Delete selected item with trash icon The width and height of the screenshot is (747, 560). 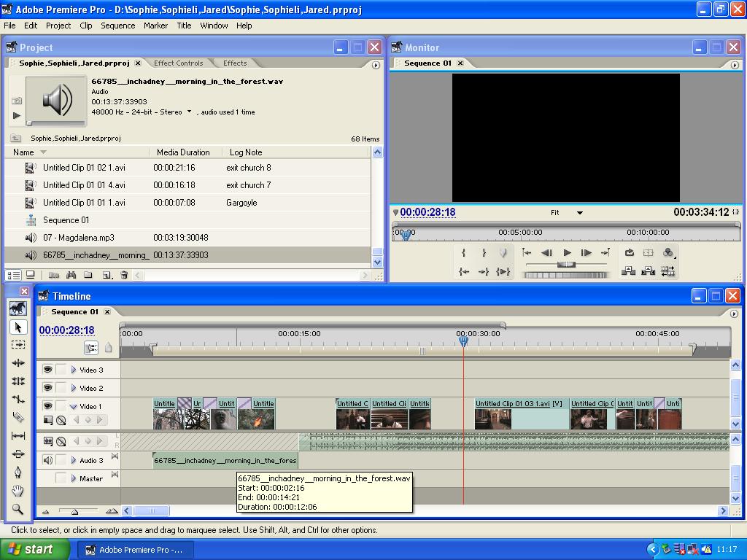124,275
